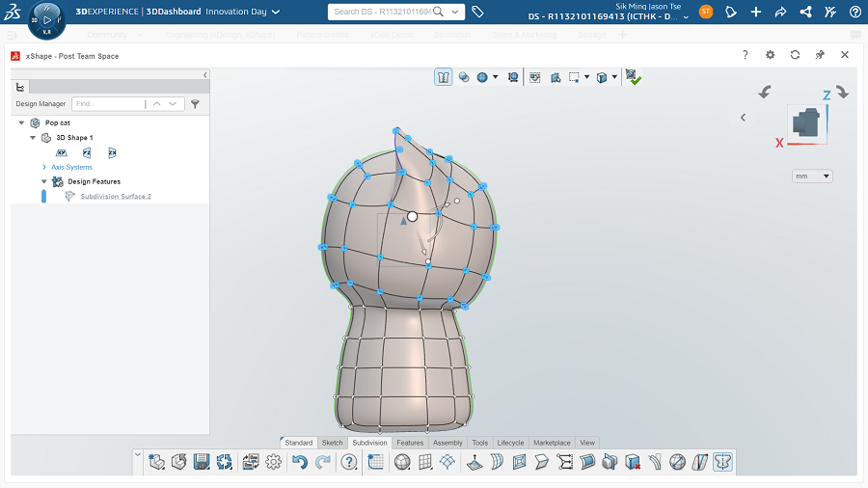Click the Undo arrow in bottom toolbar

299,463
